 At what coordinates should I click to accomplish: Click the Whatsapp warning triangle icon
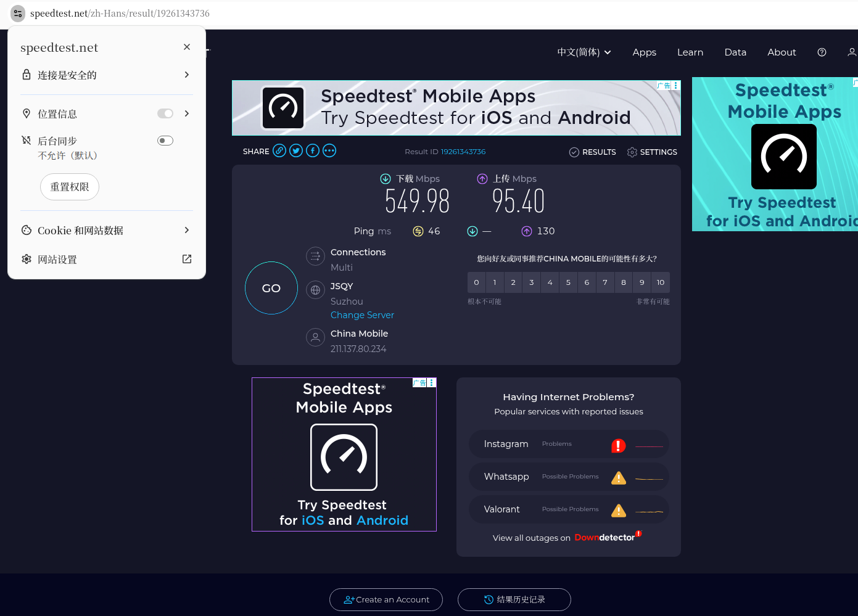click(619, 478)
